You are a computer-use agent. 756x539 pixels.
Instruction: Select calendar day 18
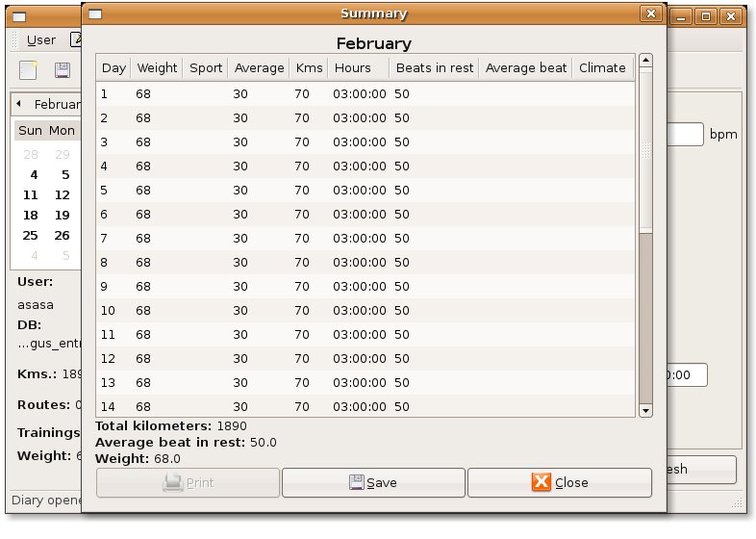[31, 216]
